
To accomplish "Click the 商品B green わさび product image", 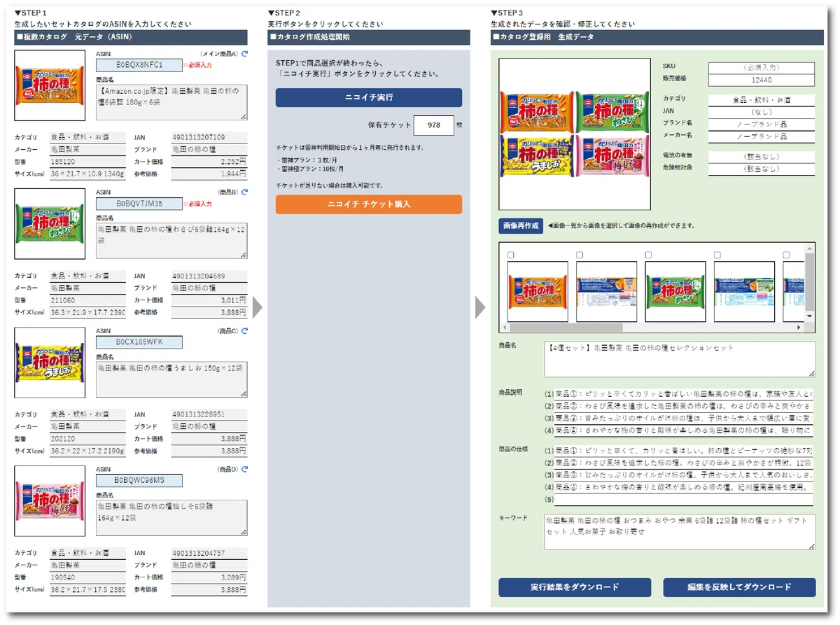I will 50,224.
